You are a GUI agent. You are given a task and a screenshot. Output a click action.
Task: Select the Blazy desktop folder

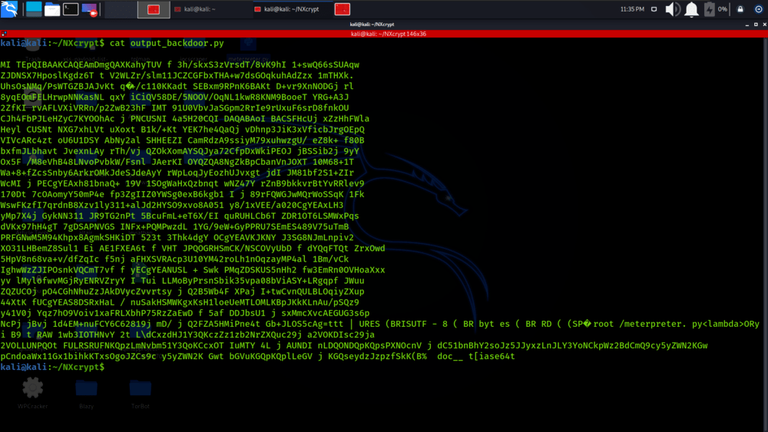point(86,393)
